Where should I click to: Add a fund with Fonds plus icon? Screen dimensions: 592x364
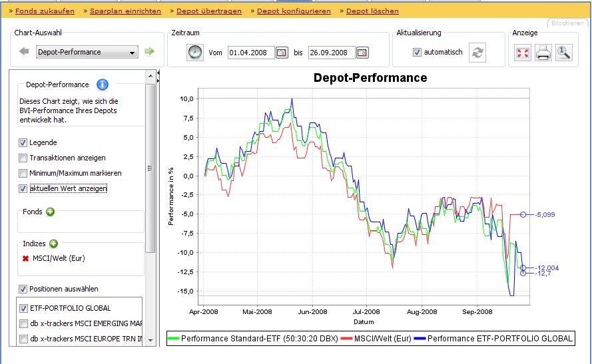pyautogui.click(x=50, y=212)
